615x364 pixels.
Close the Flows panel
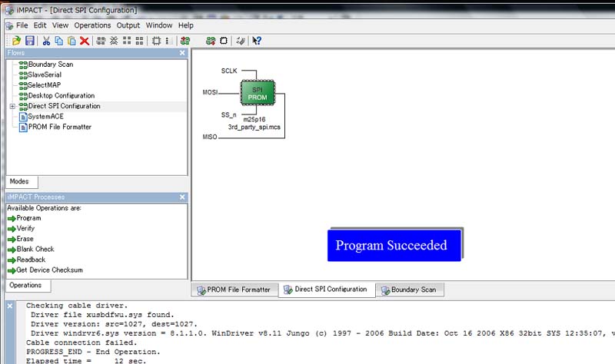pyautogui.click(x=182, y=53)
